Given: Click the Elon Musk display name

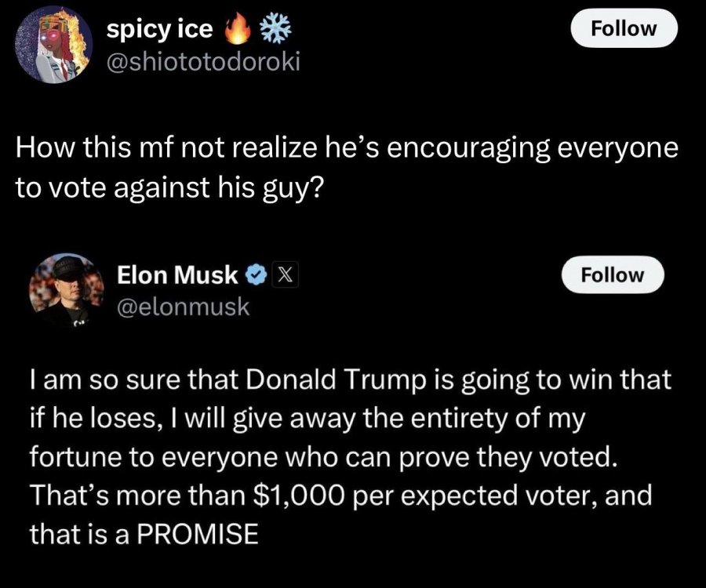Looking at the screenshot, I should click(177, 274).
